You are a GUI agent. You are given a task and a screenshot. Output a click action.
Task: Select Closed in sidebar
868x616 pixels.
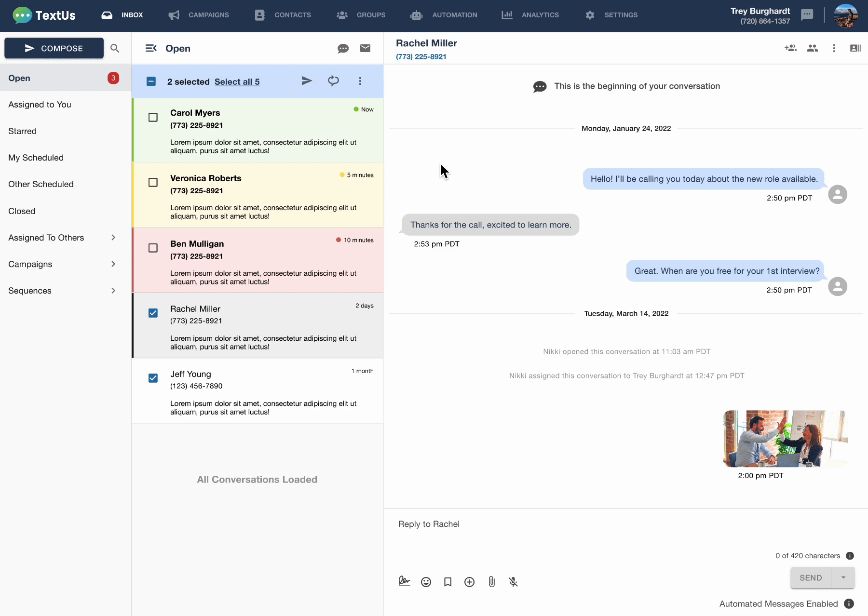coord(66,211)
